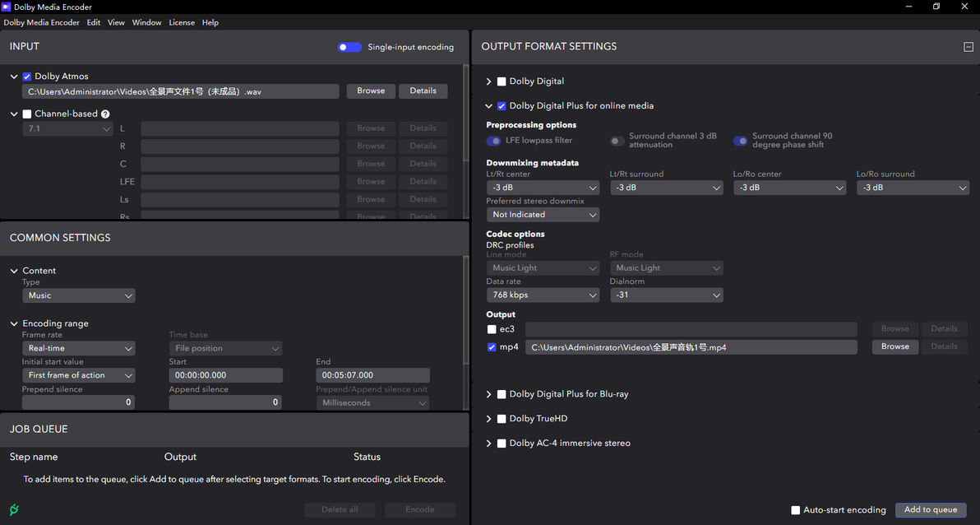The height and width of the screenshot is (525, 980).
Task: Enable Surround channel 3 dB attenuation
Action: coord(617,141)
